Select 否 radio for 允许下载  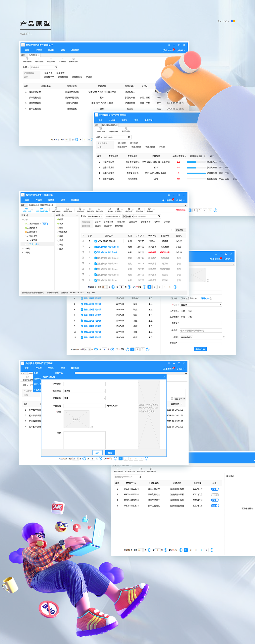click(x=189, y=311)
